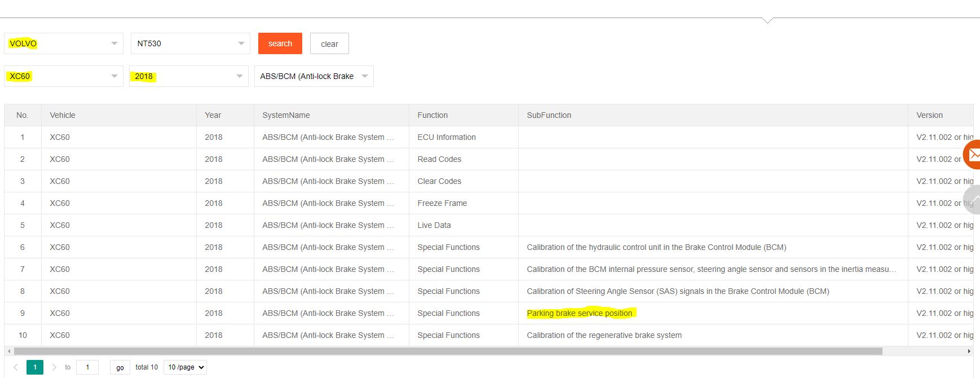This screenshot has height=378, width=980.
Task: Click BCM internal pressure sensor calibration text
Action: tap(712, 269)
